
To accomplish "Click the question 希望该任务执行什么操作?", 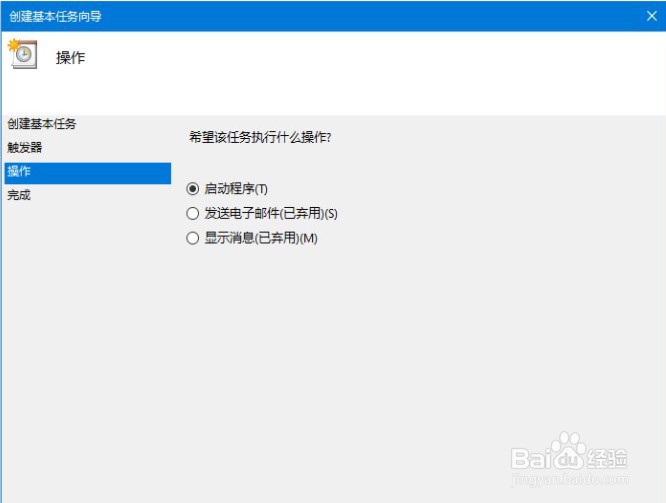I will point(260,137).
